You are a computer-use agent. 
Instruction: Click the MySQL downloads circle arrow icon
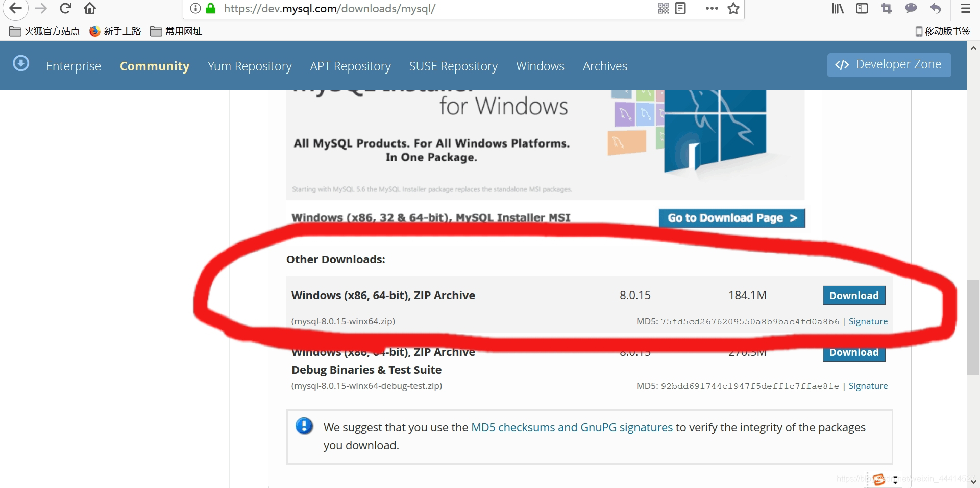[x=21, y=63]
